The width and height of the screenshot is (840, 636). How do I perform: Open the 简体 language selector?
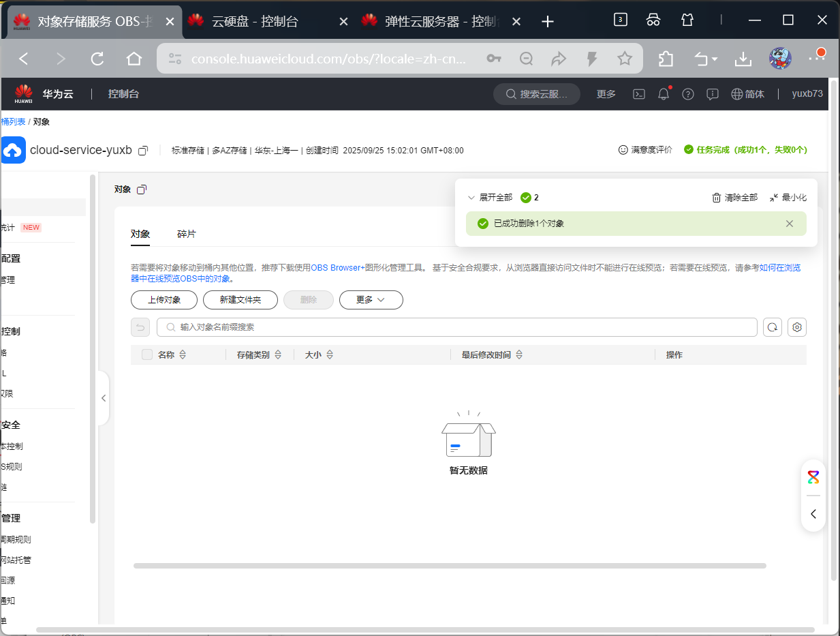(x=748, y=94)
